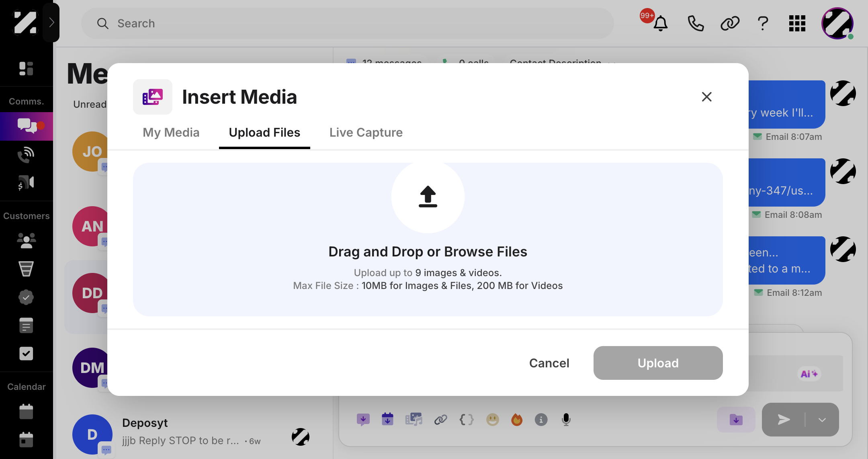Open the notes list icon in sidebar

pyautogui.click(x=26, y=325)
